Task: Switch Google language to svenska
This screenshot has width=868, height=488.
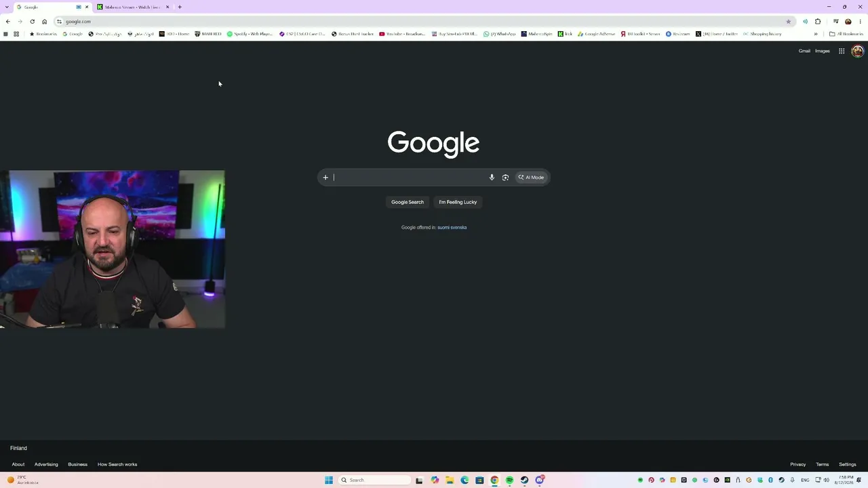Action: point(460,228)
